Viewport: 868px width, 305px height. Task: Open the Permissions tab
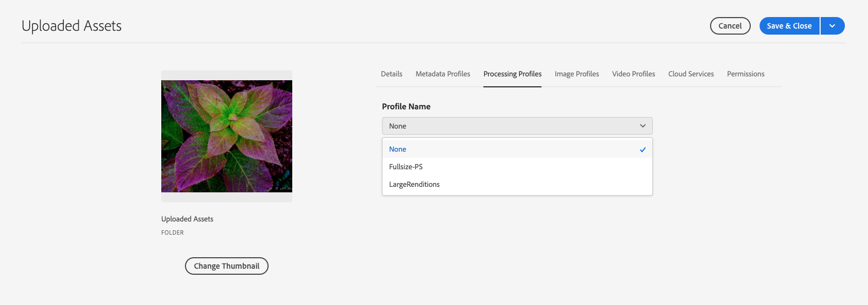point(745,74)
